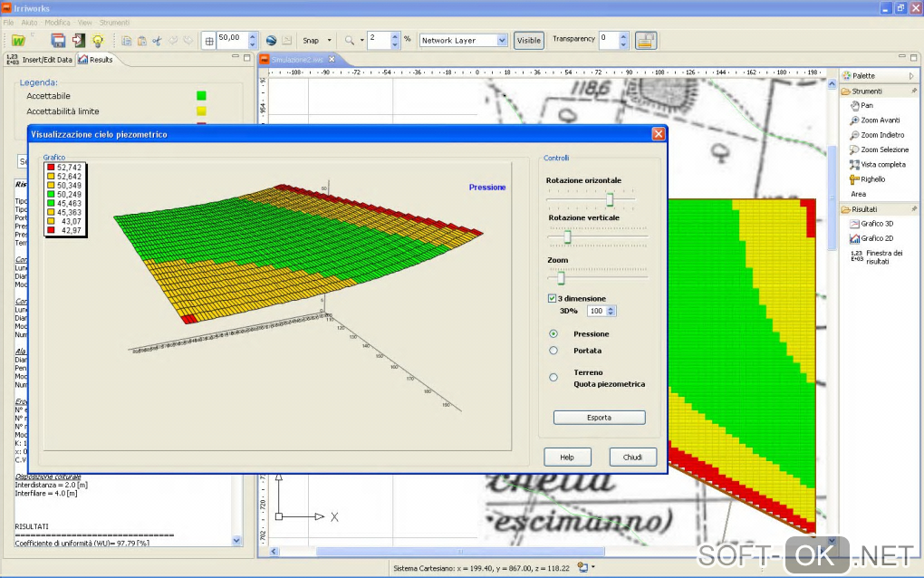
Task: Click the save (floppy disk) toolbar icon
Action: (x=58, y=41)
